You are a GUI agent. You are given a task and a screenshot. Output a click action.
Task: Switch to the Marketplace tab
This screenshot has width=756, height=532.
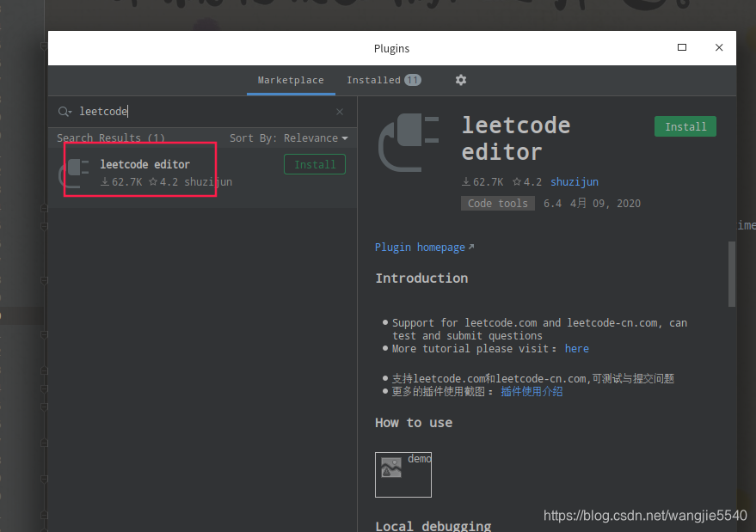(291, 80)
